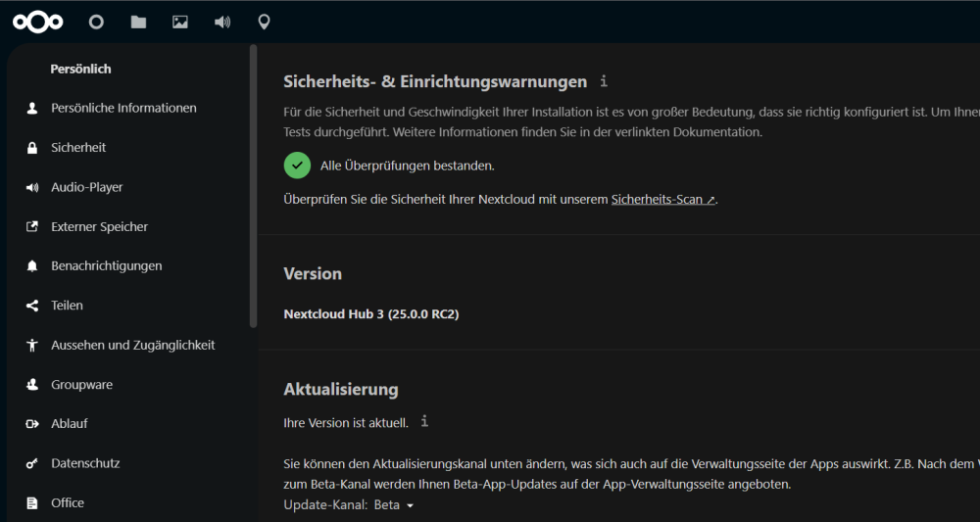This screenshot has width=980, height=522.
Task: Click info icon next to Sicherheits- & Einrichtungswarnungen
Action: click(603, 80)
